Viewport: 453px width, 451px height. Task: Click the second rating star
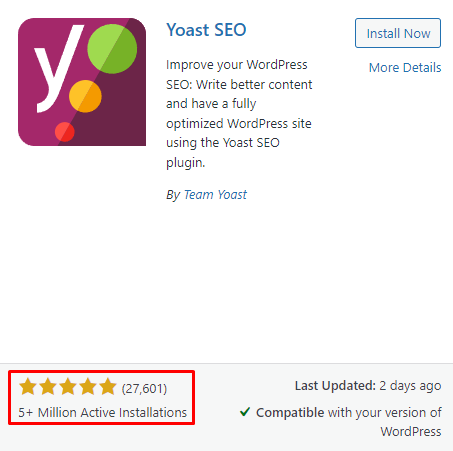[x=48, y=386]
